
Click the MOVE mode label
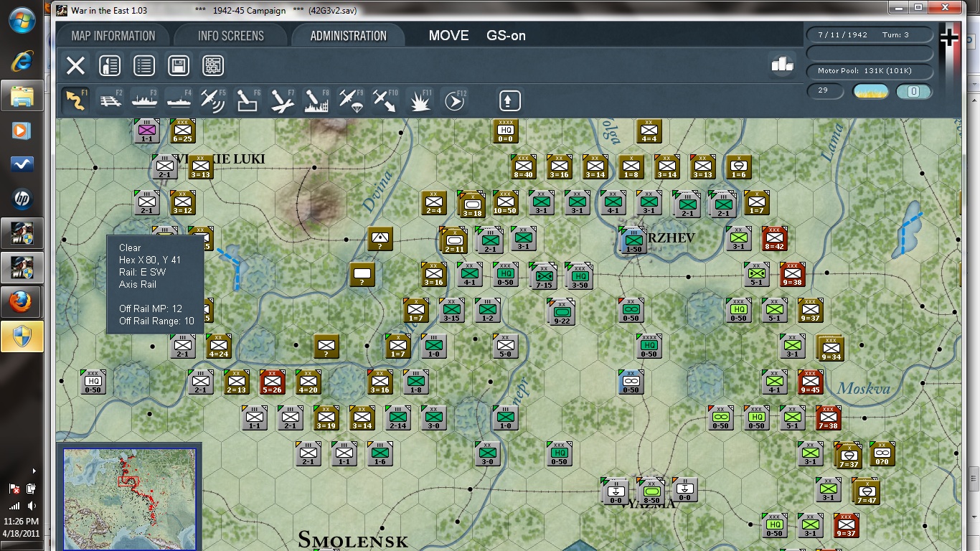pyautogui.click(x=448, y=36)
